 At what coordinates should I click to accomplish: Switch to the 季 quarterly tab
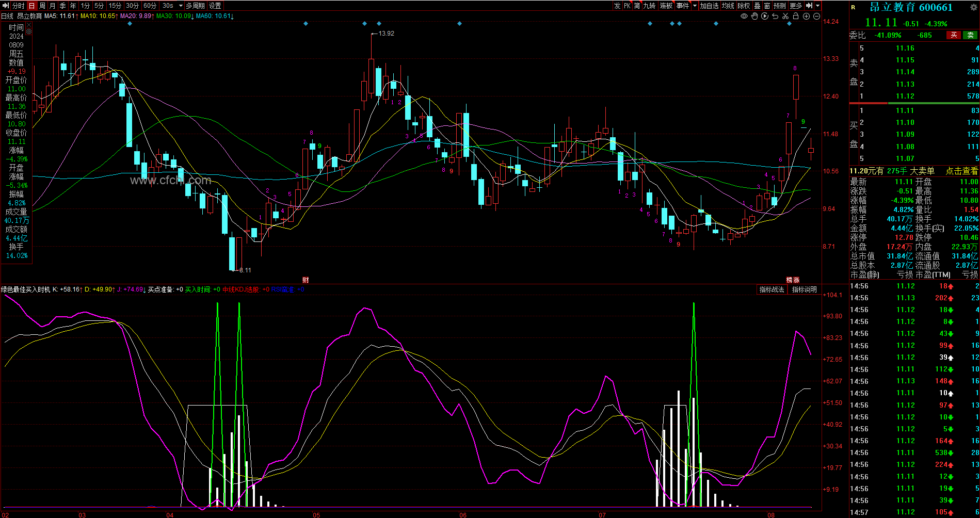pos(63,6)
